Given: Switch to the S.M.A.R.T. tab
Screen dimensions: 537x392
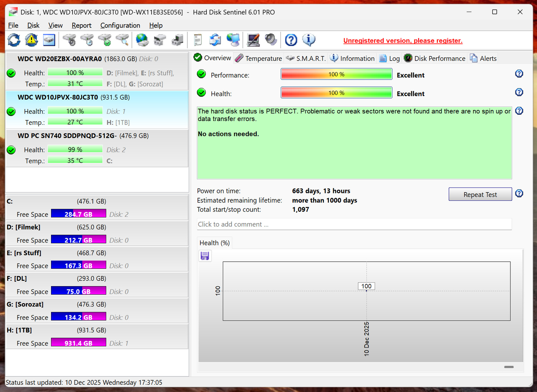Looking at the screenshot, I should tap(306, 58).
